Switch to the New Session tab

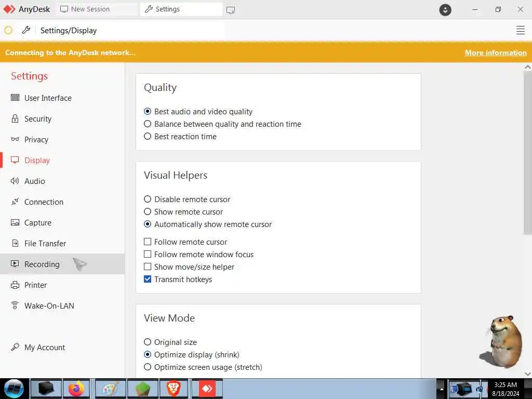(97, 9)
